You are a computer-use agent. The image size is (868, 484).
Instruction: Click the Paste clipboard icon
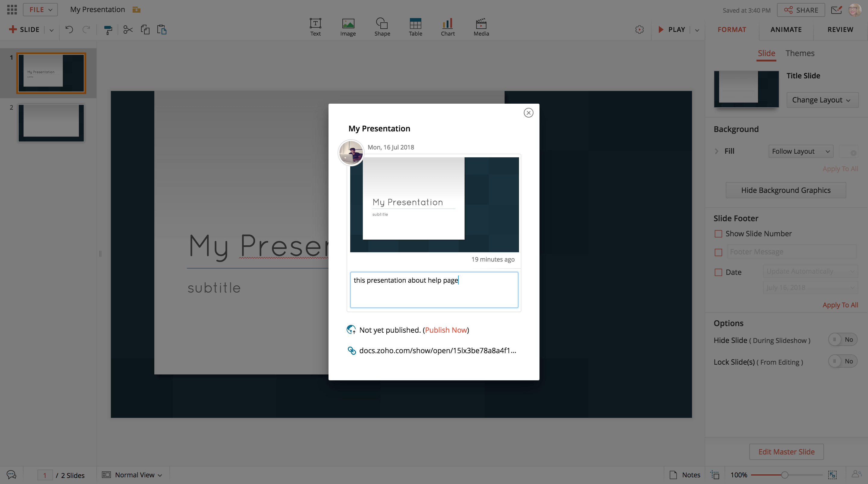click(162, 30)
